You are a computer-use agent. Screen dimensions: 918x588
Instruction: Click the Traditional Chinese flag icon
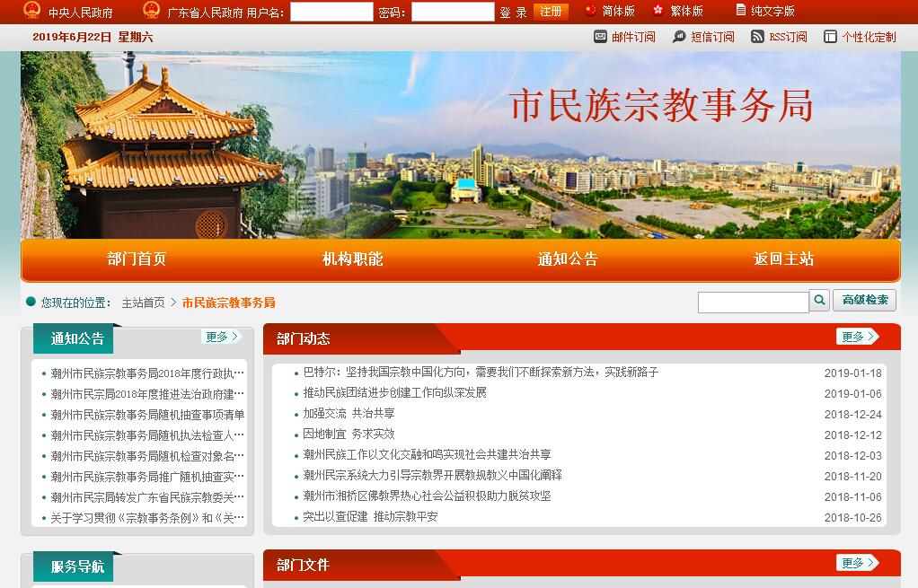658,11
